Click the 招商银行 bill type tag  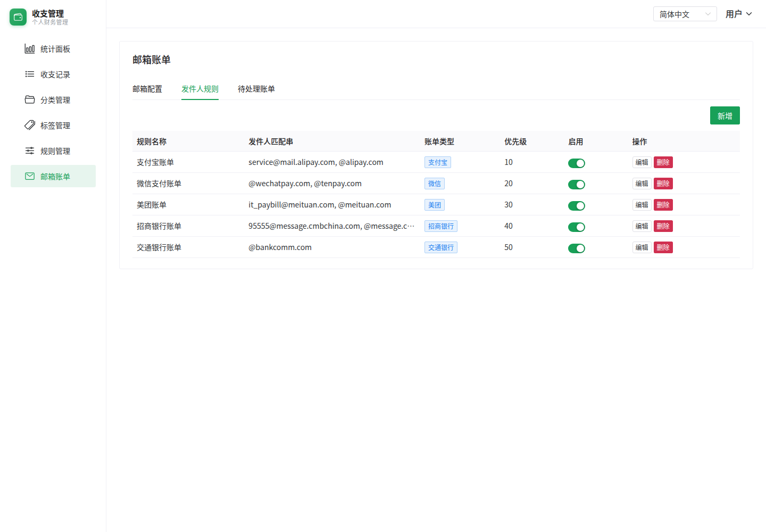click(x=441, y=226)
